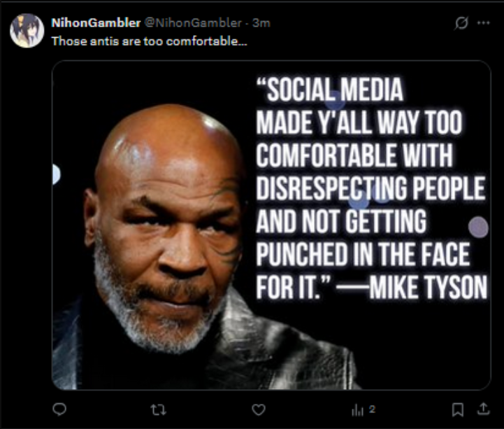
Task: Click the man's face in the image
Action: coord(170,224)
